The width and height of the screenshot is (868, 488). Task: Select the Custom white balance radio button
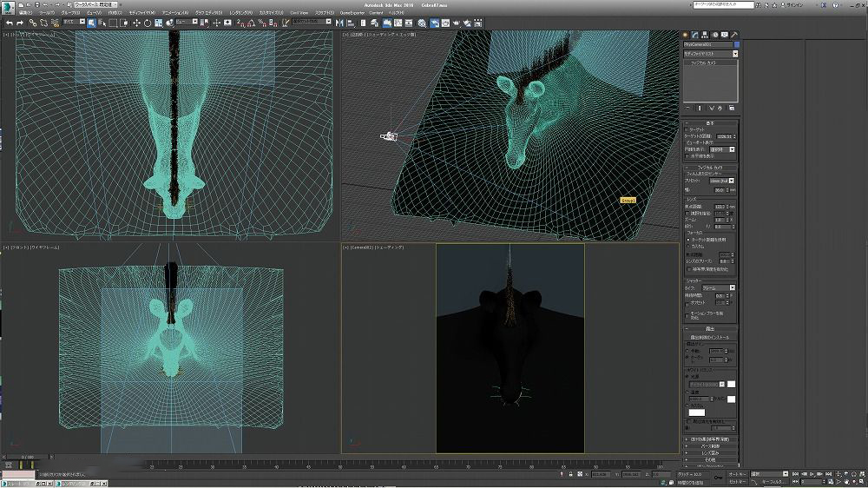pyautogui.click(x=687, y=405)
